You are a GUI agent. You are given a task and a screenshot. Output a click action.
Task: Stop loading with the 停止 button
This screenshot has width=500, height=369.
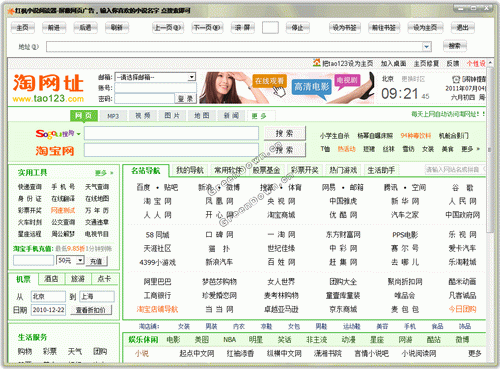click(298, 28)
